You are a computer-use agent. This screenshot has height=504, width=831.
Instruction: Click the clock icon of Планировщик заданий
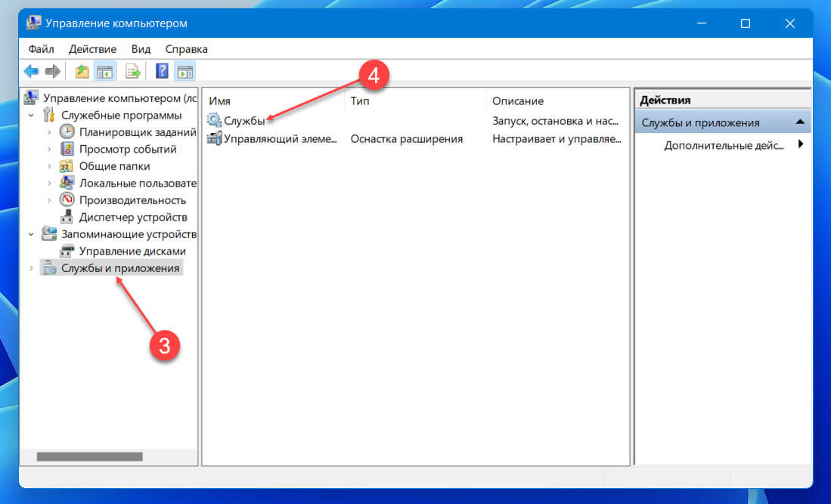pyautogui.click(x=67, y=131)
